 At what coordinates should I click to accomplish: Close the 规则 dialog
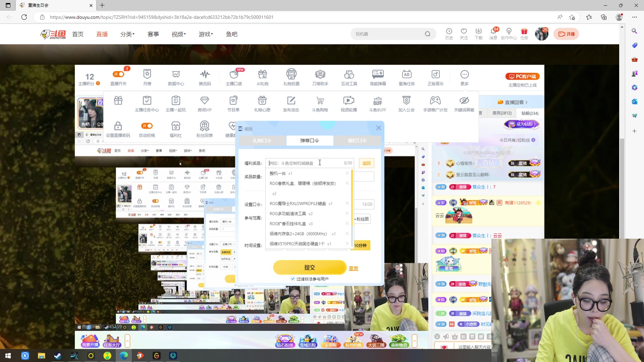coord(379,128)
